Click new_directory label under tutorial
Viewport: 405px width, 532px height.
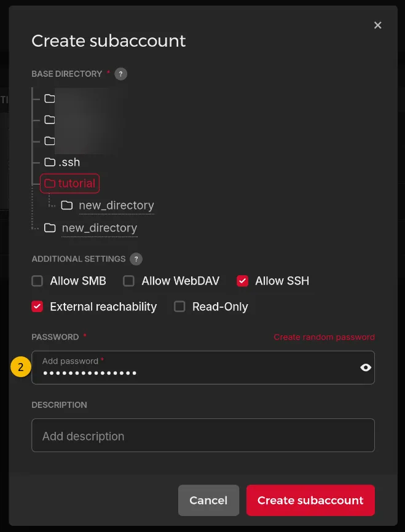point(116,205)
